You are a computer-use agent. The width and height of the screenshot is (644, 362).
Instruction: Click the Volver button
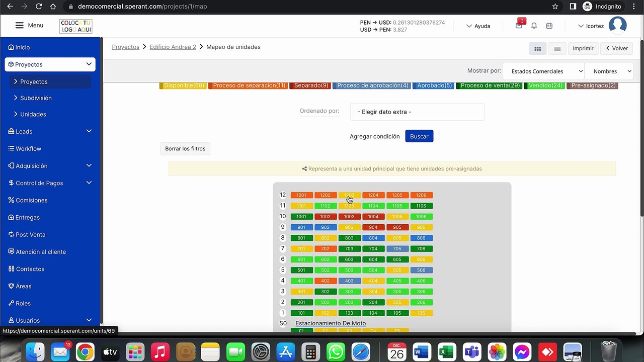point(617,48)
